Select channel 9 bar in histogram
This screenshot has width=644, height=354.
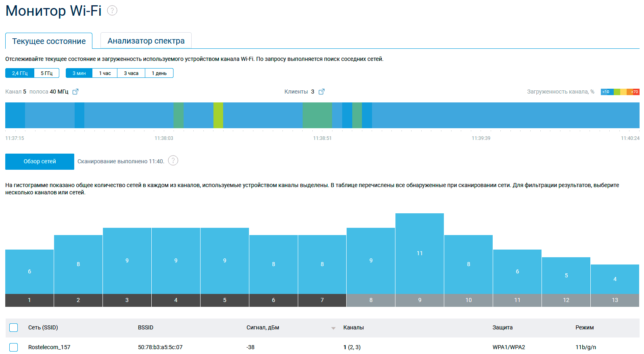[x=420, y=254]
